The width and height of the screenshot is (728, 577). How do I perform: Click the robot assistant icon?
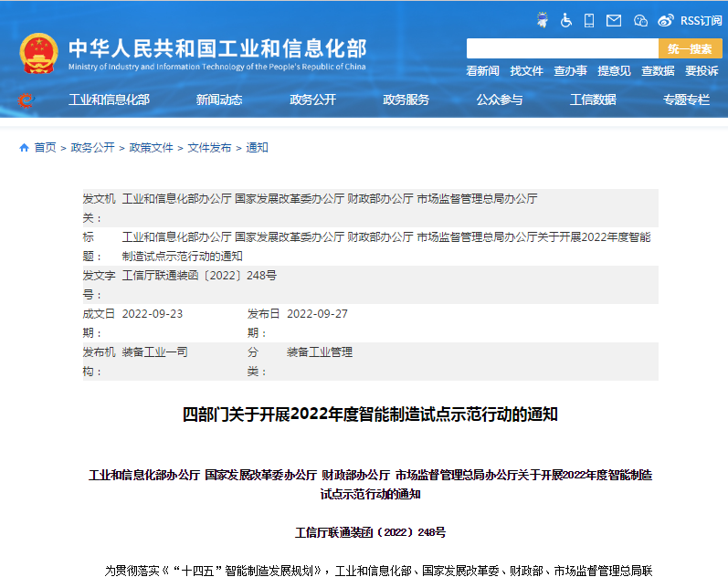pyautogui.click(x=542, y=20)
